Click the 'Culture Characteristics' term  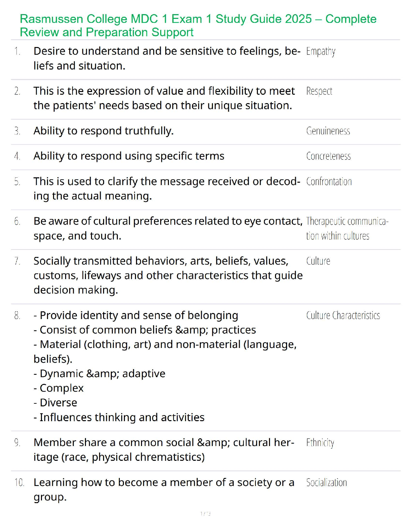(x=343, y=315)
